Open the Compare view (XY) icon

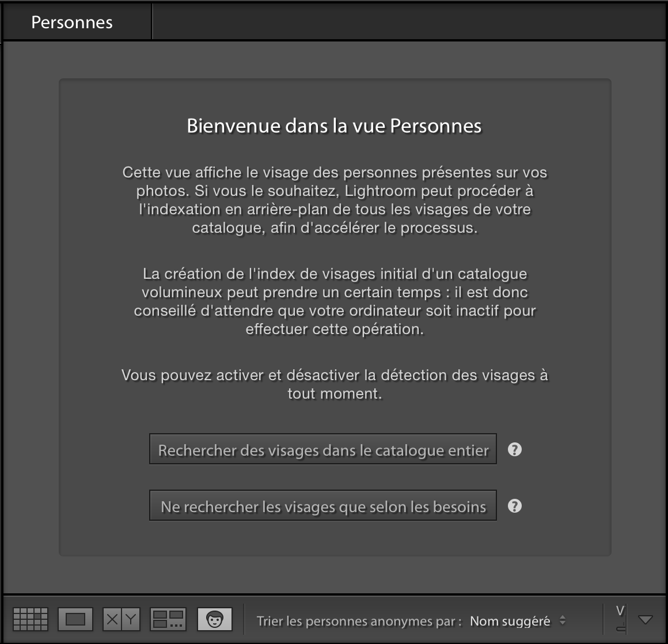121,620
